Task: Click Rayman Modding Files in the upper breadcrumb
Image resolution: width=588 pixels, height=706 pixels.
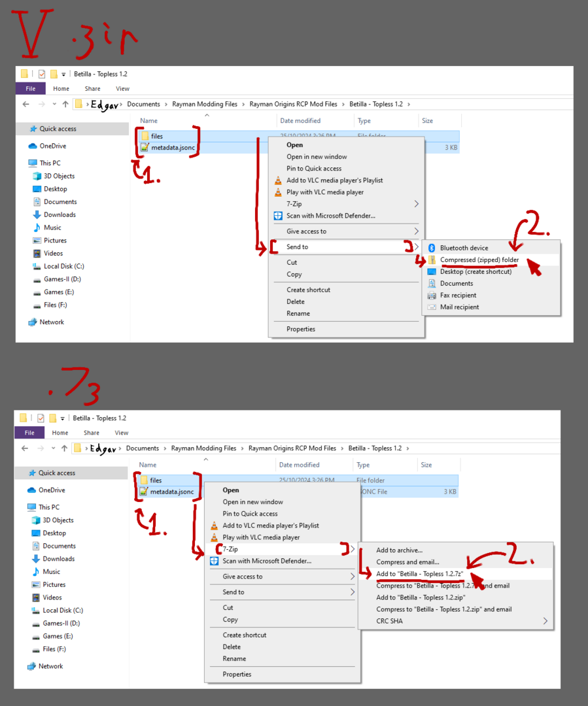Action: pos(205,104)
